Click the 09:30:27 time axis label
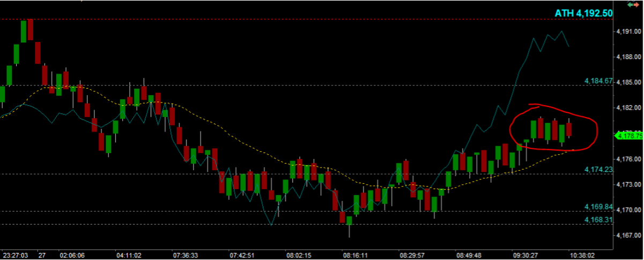 point(525,255)
